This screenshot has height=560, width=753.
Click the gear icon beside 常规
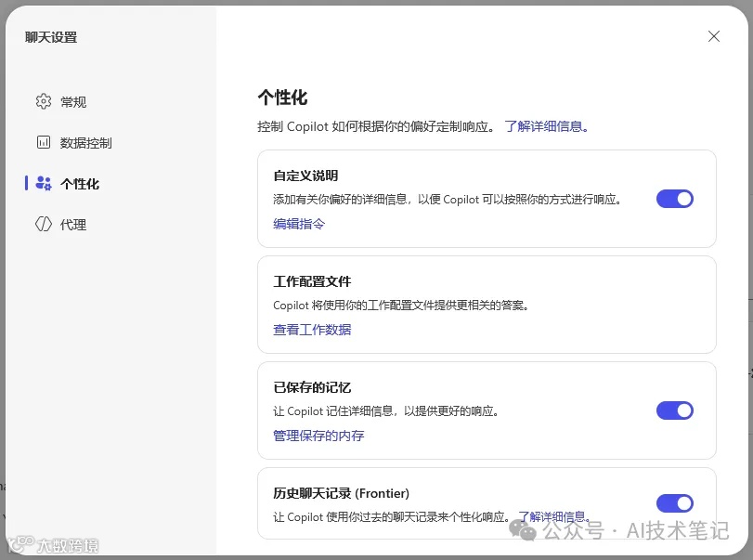pyautogui.click(x=44, y=101)
